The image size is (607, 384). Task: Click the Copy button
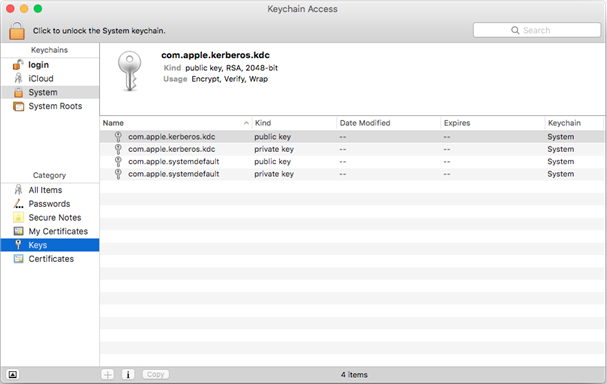[x=156, y=374]
